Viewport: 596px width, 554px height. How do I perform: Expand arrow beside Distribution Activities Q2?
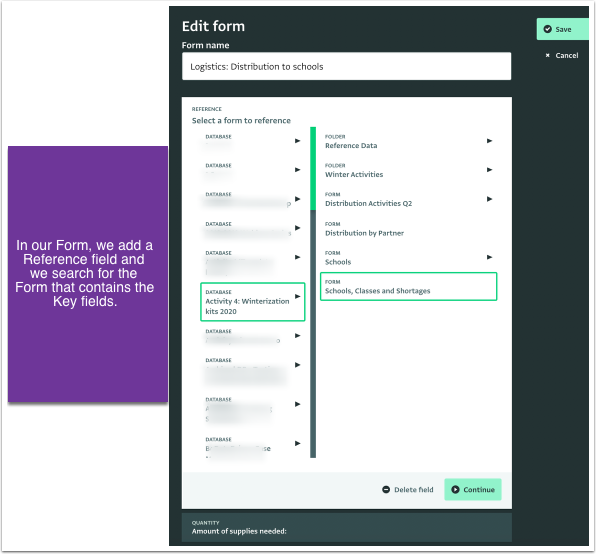coord(490,199)
